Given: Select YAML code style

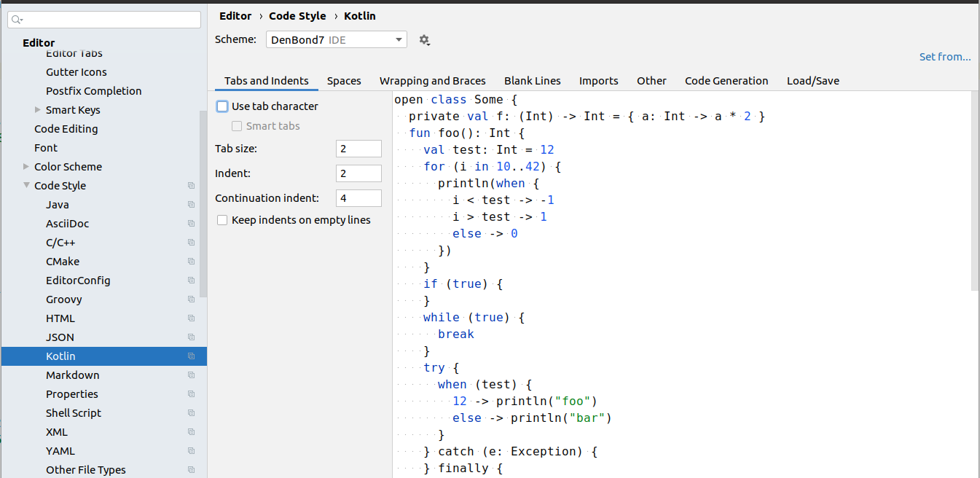Looking at the screenshot, I should coord(60,451).
